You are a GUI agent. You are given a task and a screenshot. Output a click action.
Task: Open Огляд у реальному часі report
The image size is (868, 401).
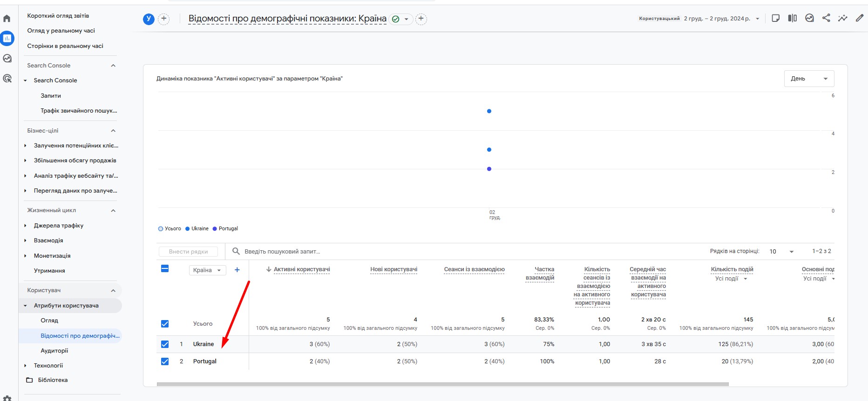[61, 31]
